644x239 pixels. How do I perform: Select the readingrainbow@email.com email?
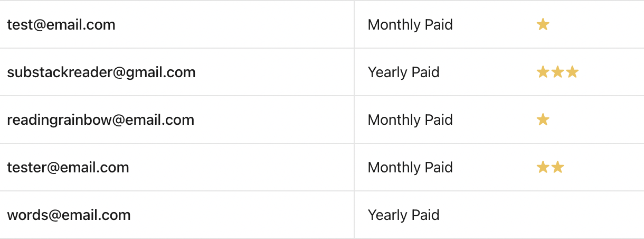(101, 119)
